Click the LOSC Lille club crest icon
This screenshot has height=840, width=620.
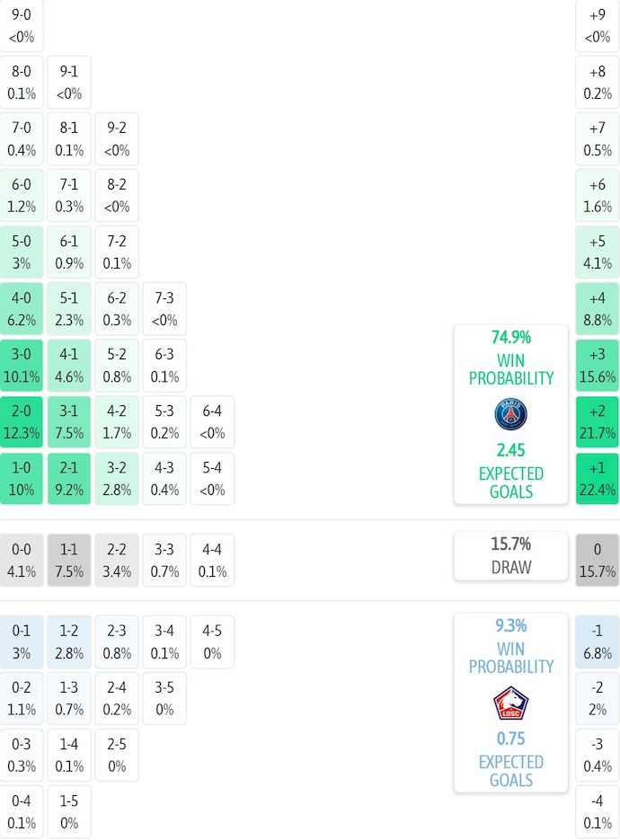[x=510, y=703]
